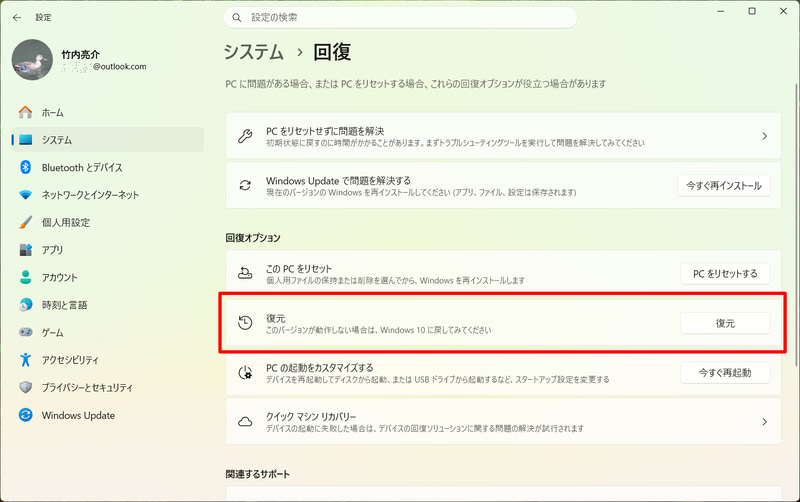
Task: Open アプリ text label in the sidebar
Action: click(53, 250)
